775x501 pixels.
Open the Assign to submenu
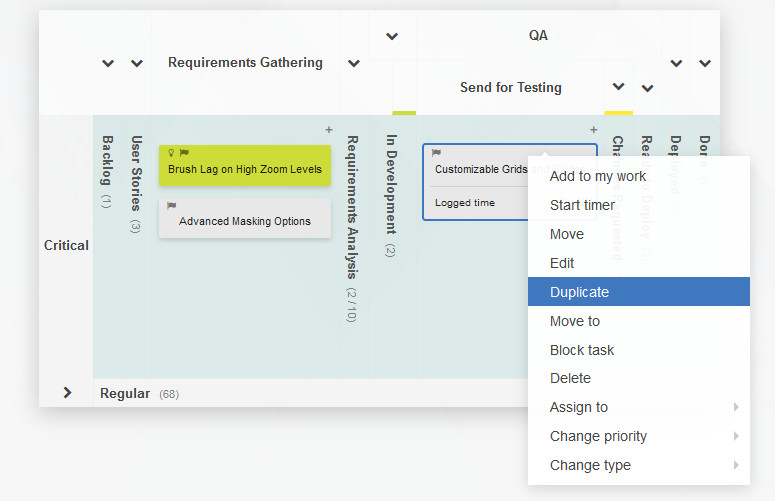639,407
